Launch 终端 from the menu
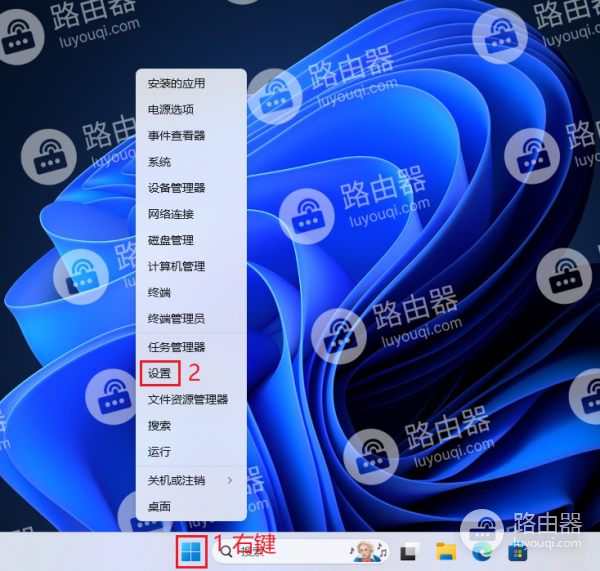This screenshot has width=600, height=571. click(x=191, y=292)
